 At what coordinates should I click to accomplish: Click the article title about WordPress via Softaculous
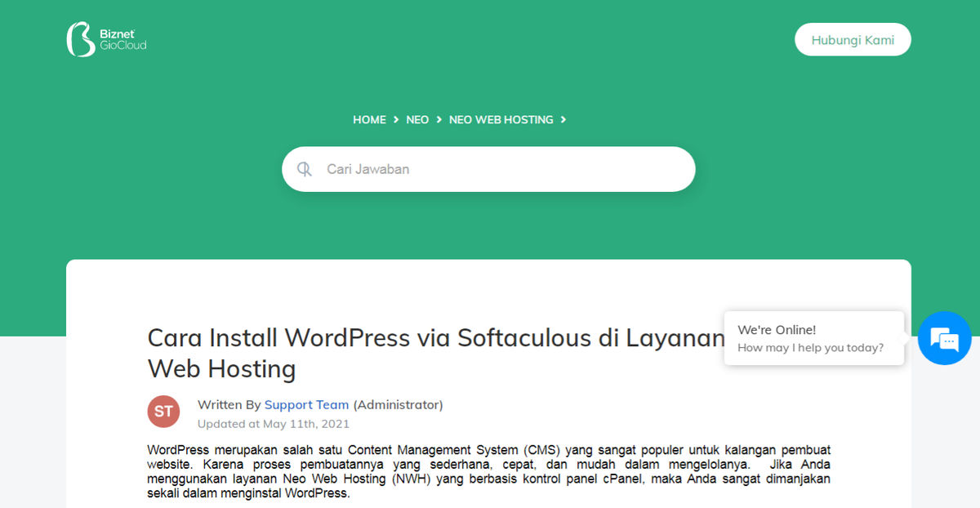(436, 353)
